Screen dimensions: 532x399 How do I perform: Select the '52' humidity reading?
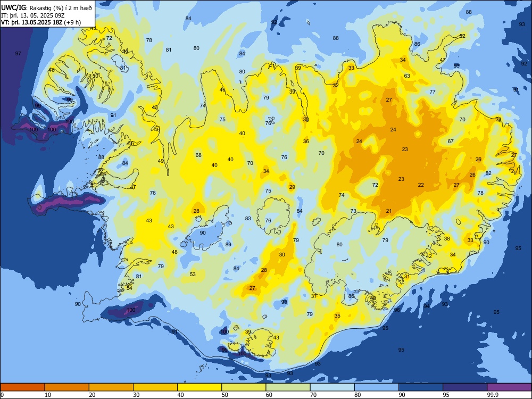[x=462, y=36]
